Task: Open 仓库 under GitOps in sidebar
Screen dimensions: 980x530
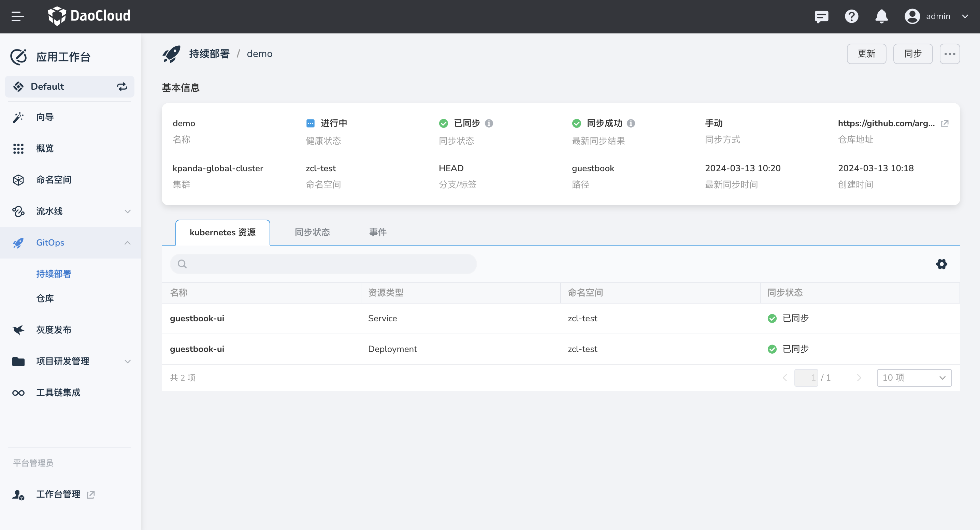Action: coord(45,298)
